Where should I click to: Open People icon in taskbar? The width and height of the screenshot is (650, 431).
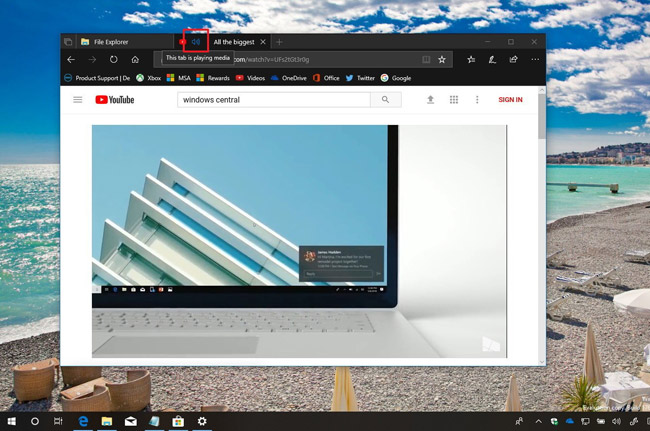click(519, 421)
